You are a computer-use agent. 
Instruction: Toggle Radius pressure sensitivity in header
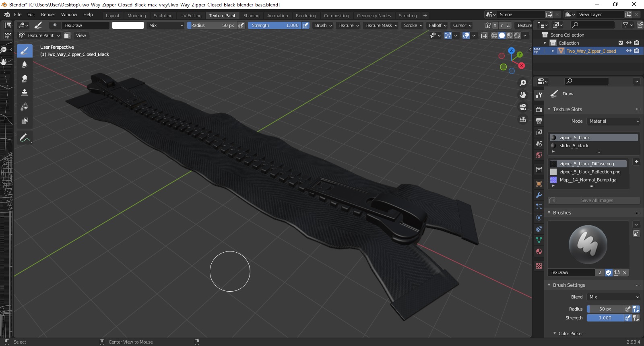click(x=241, y=25)
